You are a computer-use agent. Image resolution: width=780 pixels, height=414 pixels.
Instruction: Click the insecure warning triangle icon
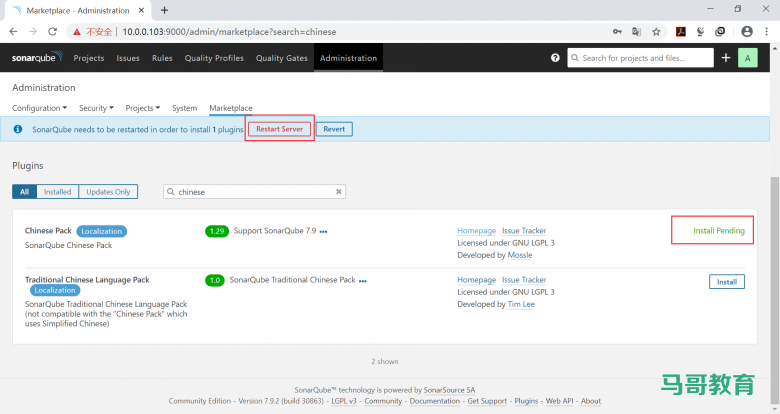click(77, 32)
